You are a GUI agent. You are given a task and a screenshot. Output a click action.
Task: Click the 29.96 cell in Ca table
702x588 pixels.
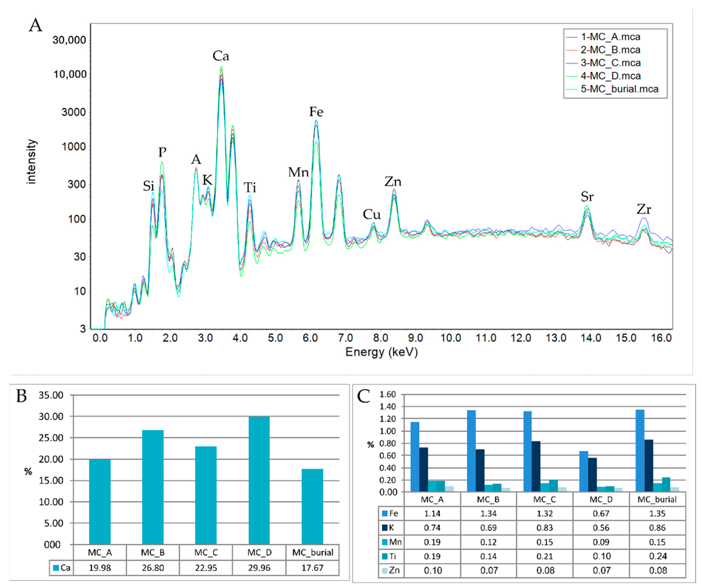click(259, 568)
